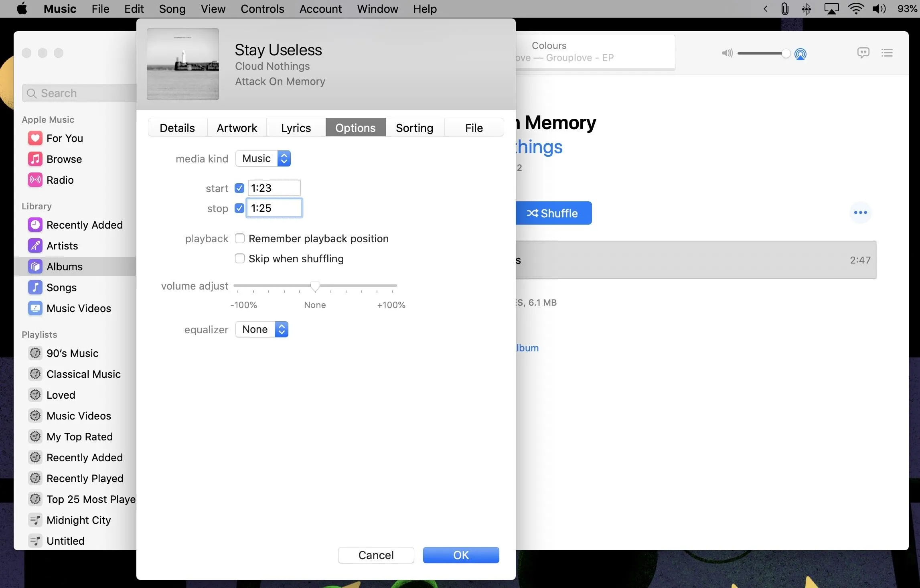The height and width of the screenshot is (588, 920).
Task: Click the start time field 1:23
Action: pyautogui.click(x=274, y=188)
